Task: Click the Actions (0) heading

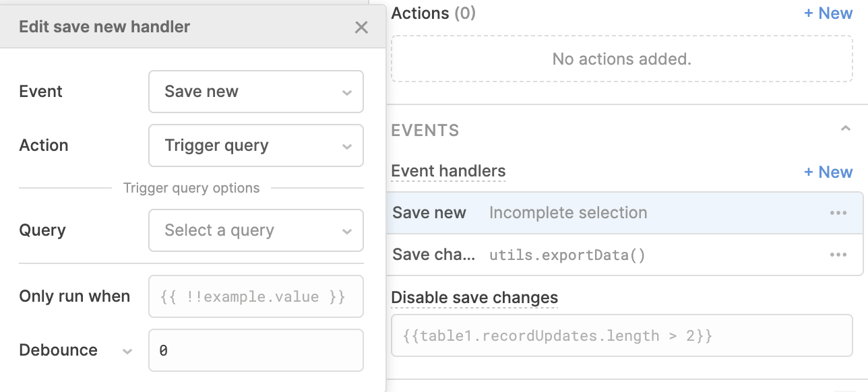Action: pyautogui.click(x=433, y=13)
